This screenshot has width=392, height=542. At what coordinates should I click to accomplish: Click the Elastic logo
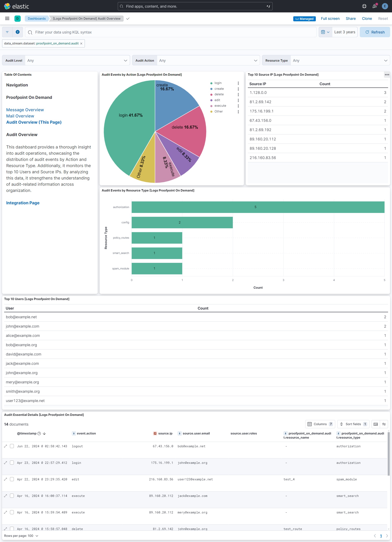pyautogui.click(x=17, y=6)
